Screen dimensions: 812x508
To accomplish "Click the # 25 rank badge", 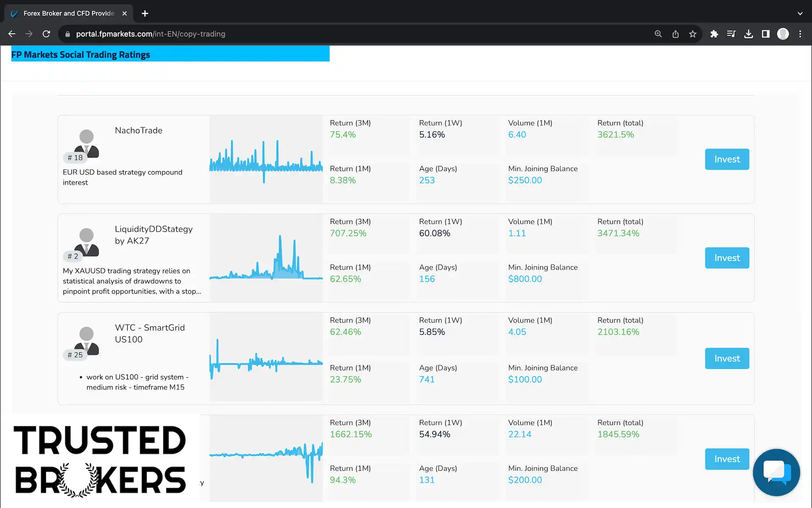I will pyautogui.click(x=75, y=355).
